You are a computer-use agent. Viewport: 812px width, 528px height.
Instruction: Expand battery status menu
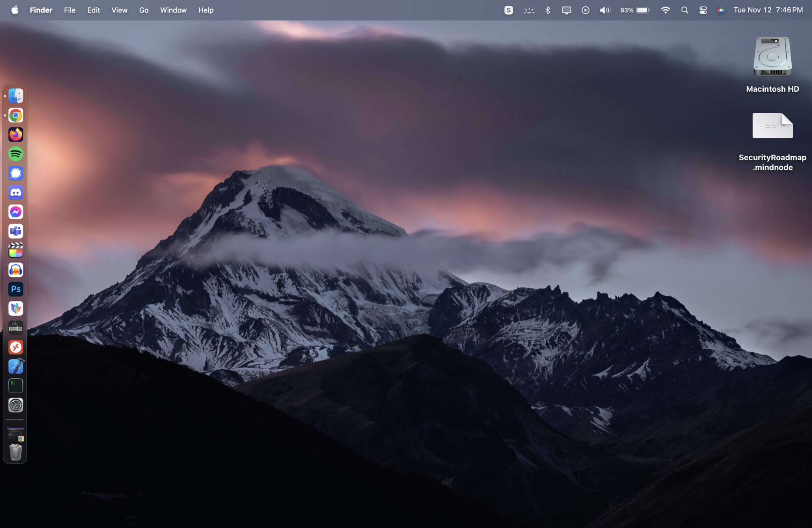[x=643, y=10]
